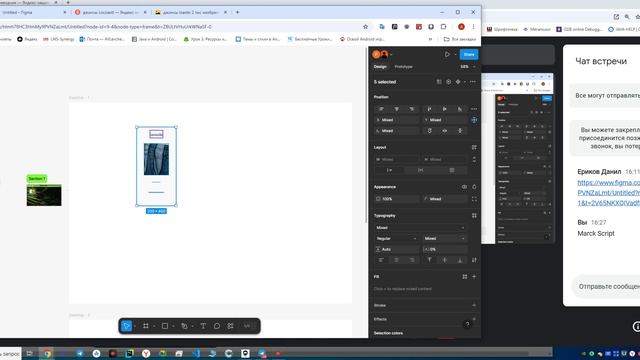Viewport: 640px width, 360px height.
Task: Start the prototype presentation play button
Action: click(447, 54)
